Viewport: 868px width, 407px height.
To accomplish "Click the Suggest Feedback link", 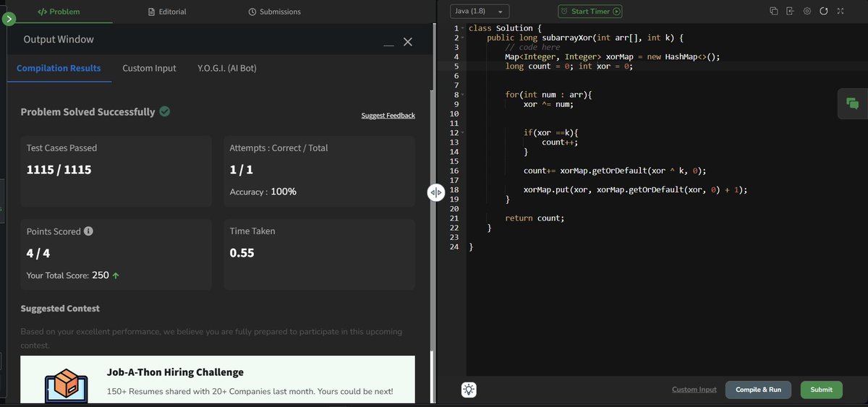I will coord(388,116).
